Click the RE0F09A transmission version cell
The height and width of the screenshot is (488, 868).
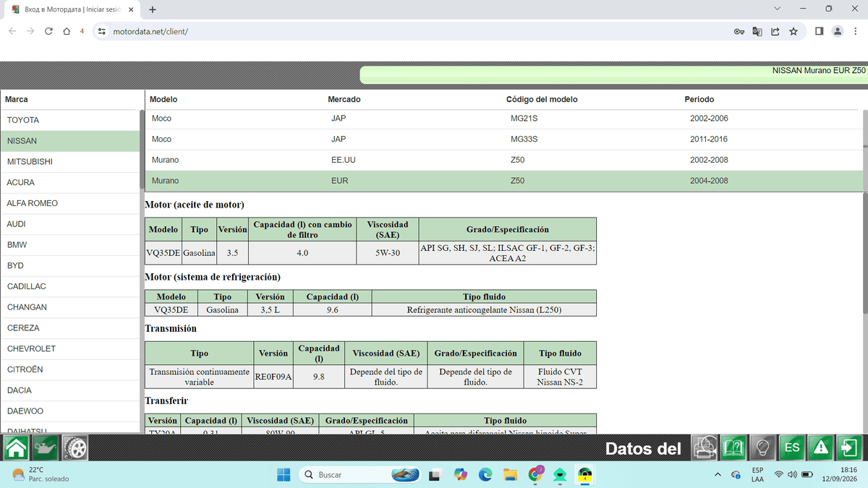coord(273,377)
